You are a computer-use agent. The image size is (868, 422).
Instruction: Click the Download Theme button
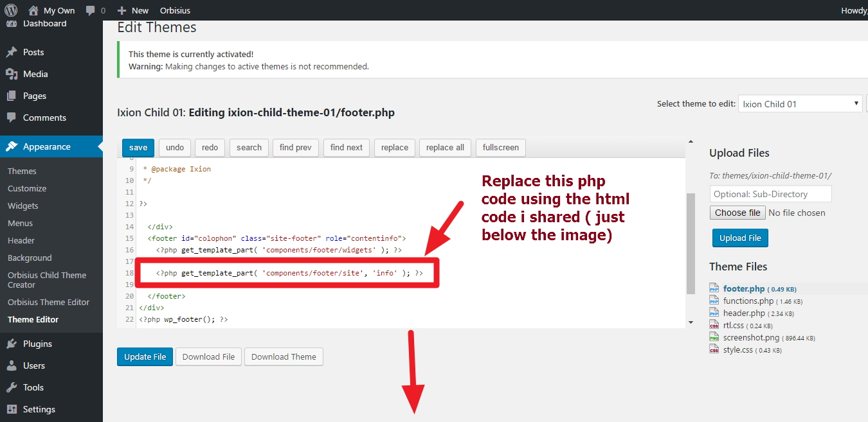[284, 356]
